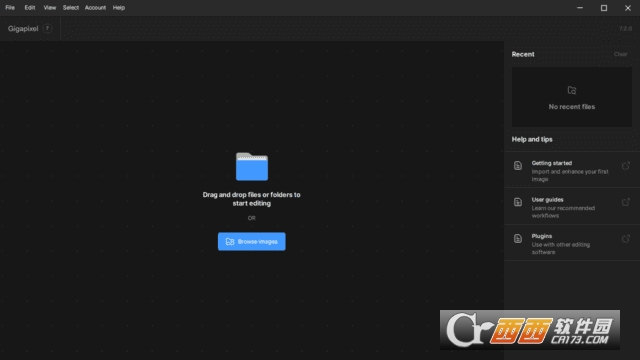Open the User guides tip

coord(572,207)
